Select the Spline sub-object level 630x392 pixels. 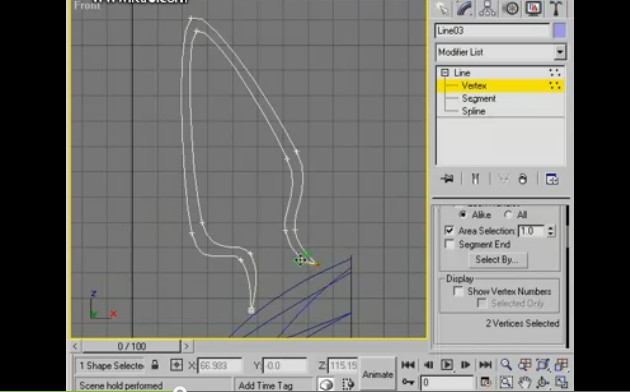474,111
